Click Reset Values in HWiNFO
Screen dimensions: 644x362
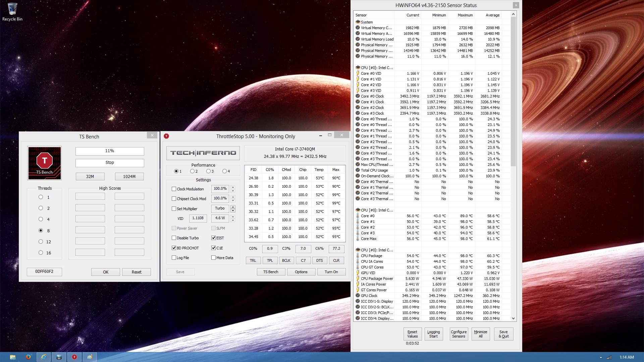(412, 334)
